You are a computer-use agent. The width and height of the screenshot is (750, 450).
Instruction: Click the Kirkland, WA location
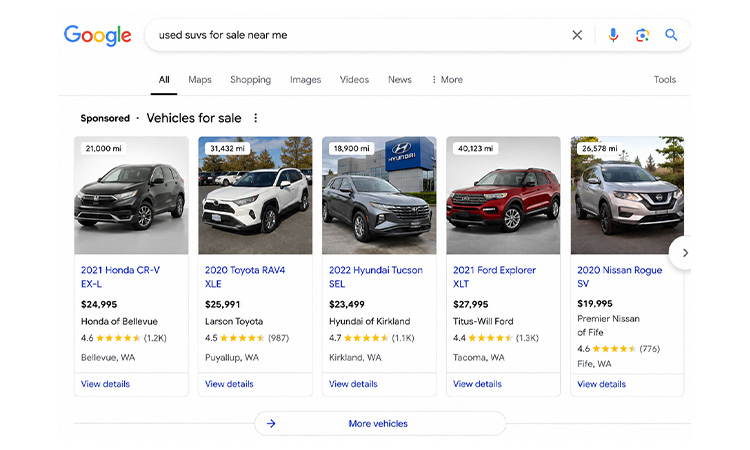tap(355, 357)
